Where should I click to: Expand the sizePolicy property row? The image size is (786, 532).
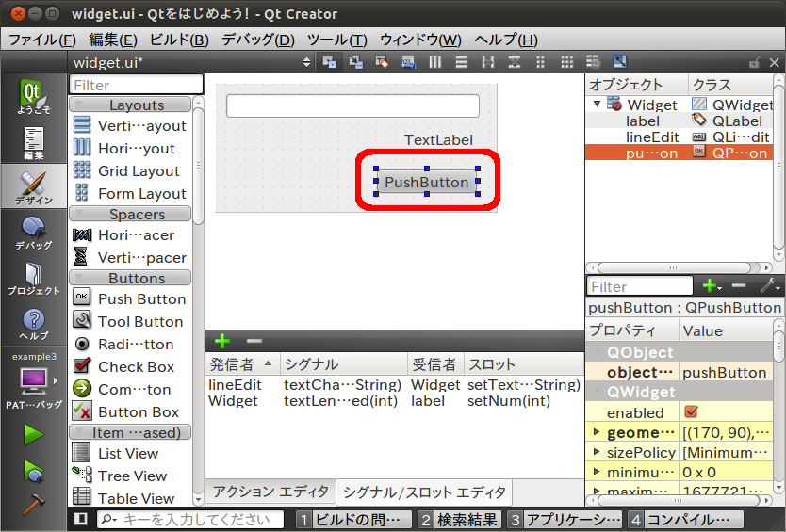pos(596,453)
